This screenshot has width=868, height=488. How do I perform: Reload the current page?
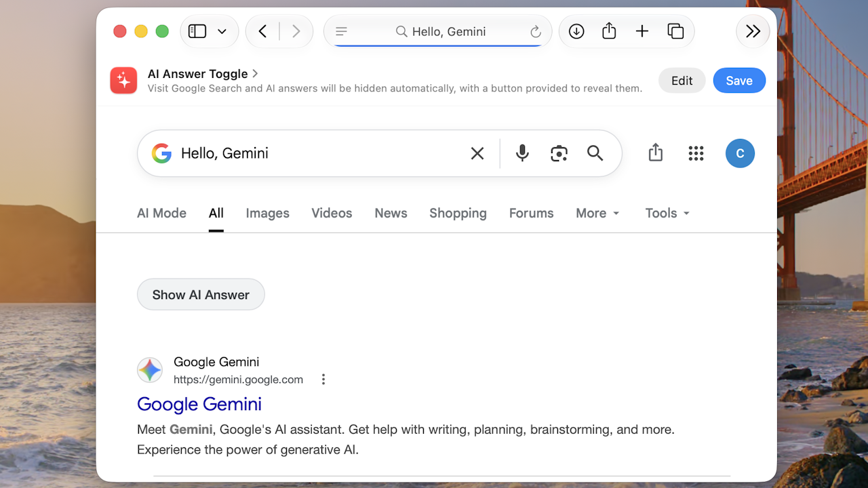[x=536, y=32]
